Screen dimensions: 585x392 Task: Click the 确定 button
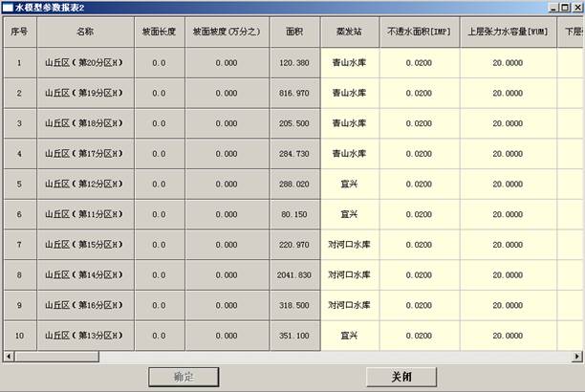184,377
